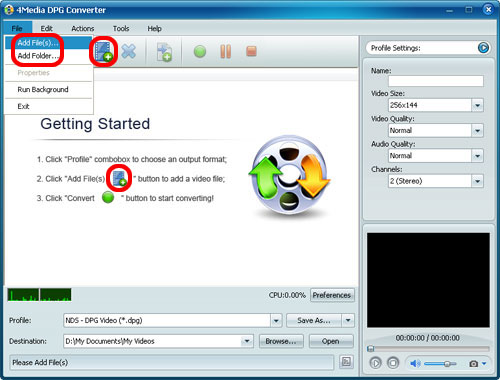Click the CPU:0.00% label
Viewport: 500px width, 380px height.
click(x=287, y=295)
